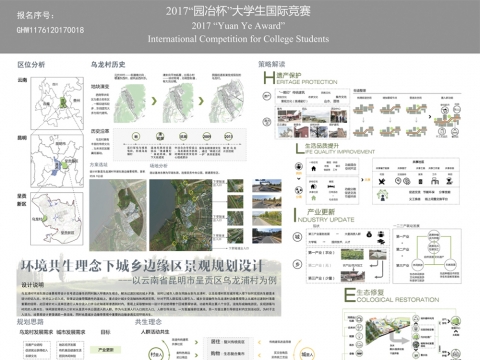Click the LIFE QUALITY IMPROVEMENT heading
480x360 pixels.
pos(340,152)
